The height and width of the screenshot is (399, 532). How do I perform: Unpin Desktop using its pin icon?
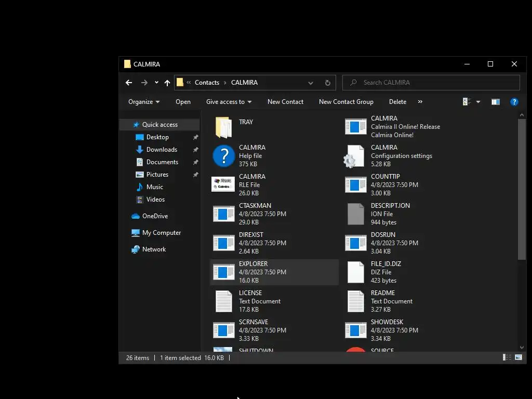195,137
